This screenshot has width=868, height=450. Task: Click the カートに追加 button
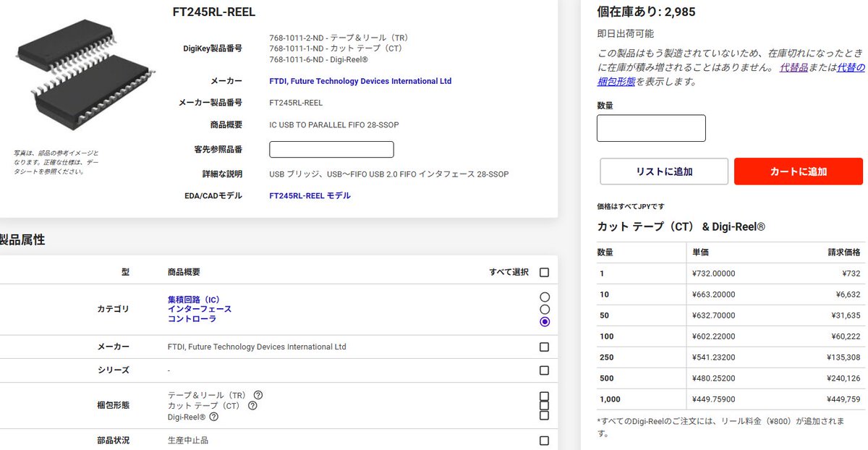(x=799, y=171)
